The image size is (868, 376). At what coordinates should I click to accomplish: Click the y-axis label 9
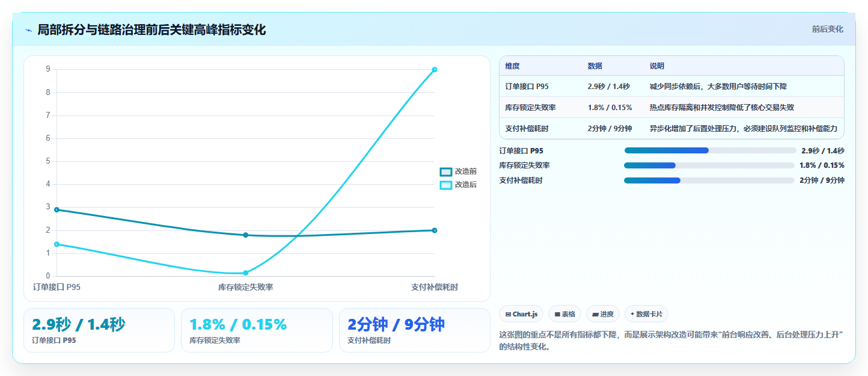pos(48,69)
